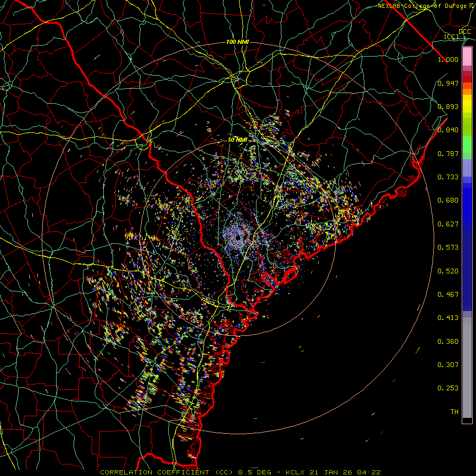Select the 0.733 color scale value
Viewport: 476px width, 476px height.
tap(448, 177)
